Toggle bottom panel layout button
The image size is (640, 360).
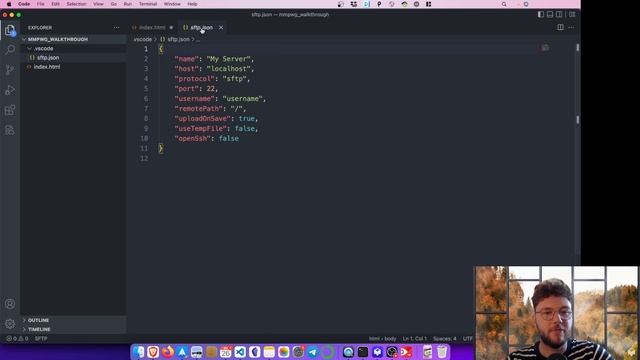550,14
